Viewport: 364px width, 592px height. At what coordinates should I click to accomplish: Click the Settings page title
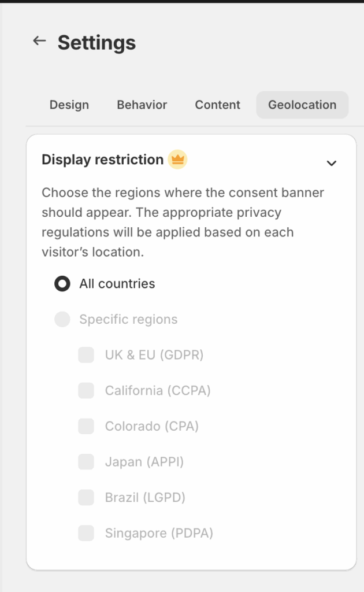(x=96, y=43)
